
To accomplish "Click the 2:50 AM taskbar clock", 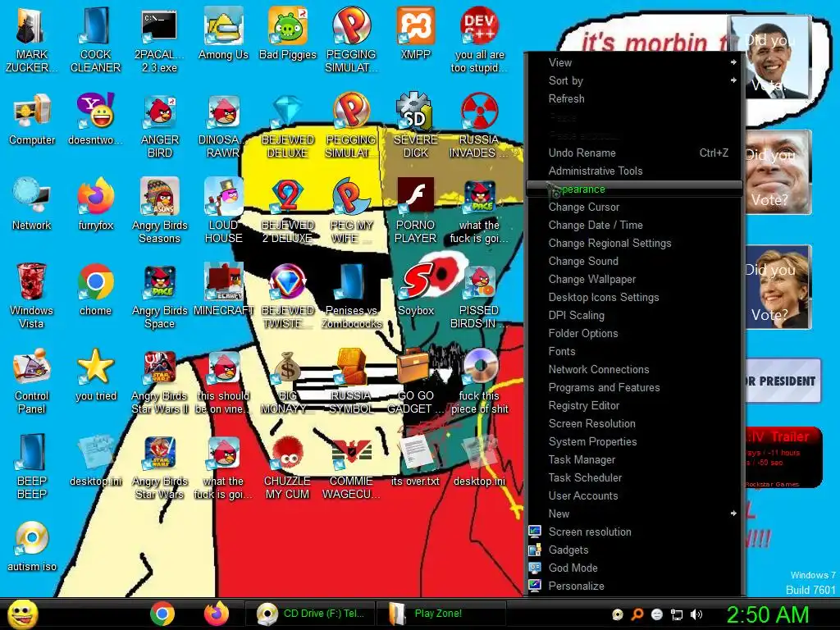I will 768,614.
